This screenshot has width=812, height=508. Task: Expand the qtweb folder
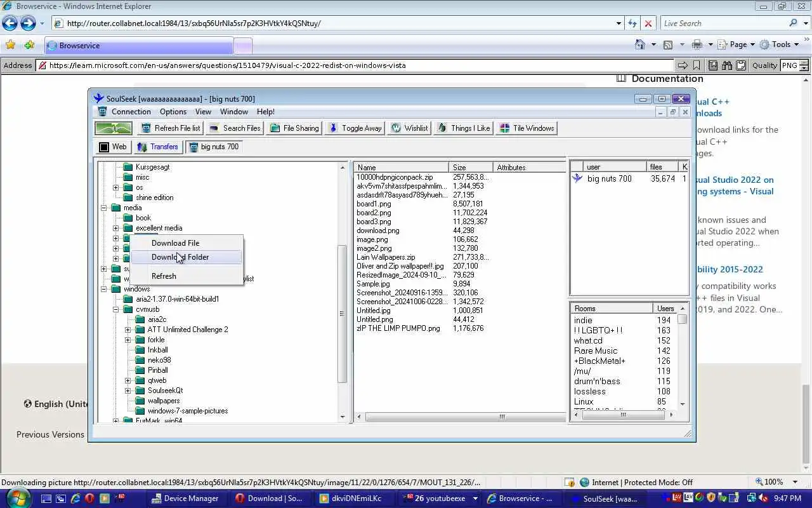click(128, 380)
